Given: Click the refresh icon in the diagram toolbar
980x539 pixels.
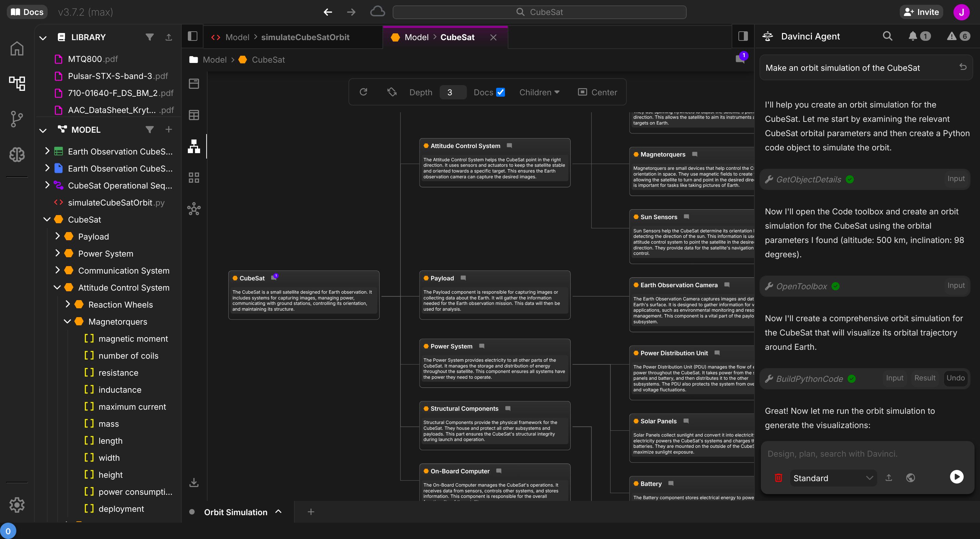Looking at the screenshot, I should click(x=363, y=92).
